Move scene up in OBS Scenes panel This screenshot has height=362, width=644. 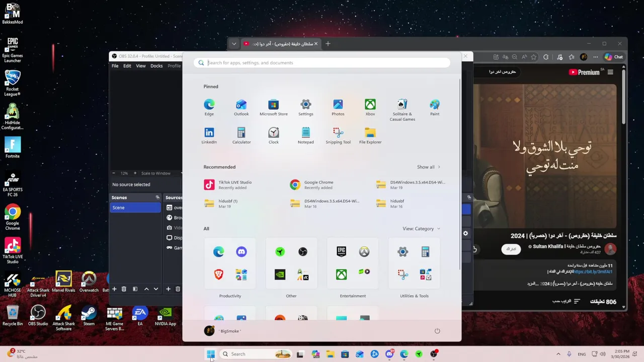click(x=146, y=289)
